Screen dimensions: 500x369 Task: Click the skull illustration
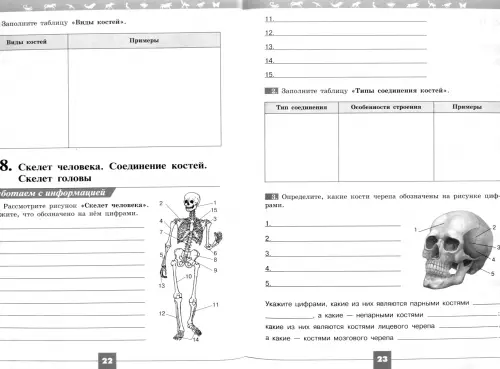pos(457,250)
